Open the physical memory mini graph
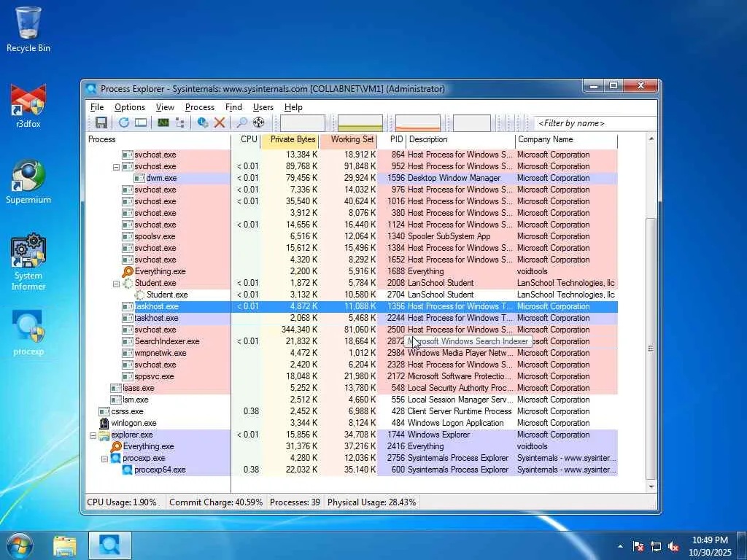 click(x=418, y=122)
